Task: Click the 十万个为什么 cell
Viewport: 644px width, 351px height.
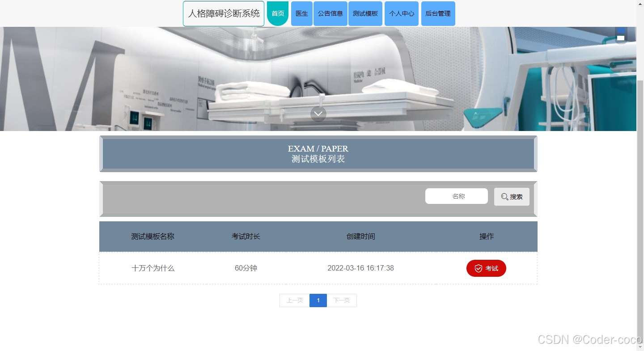Action: [x=153, y=268]
